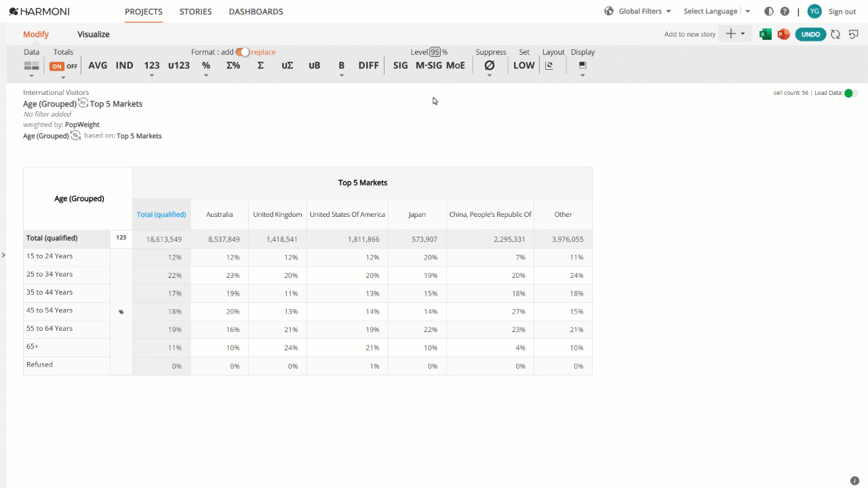Switch to the Visualize tab
The height and width of the screenshot is (488, 868).
pyautogui.click(x=94, y=35)
